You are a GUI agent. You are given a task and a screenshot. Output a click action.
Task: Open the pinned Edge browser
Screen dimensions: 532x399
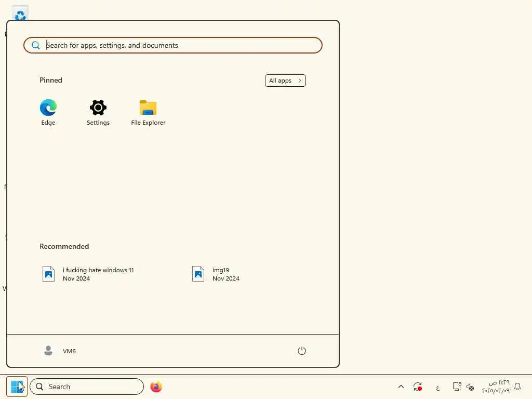tap(48, 113)
